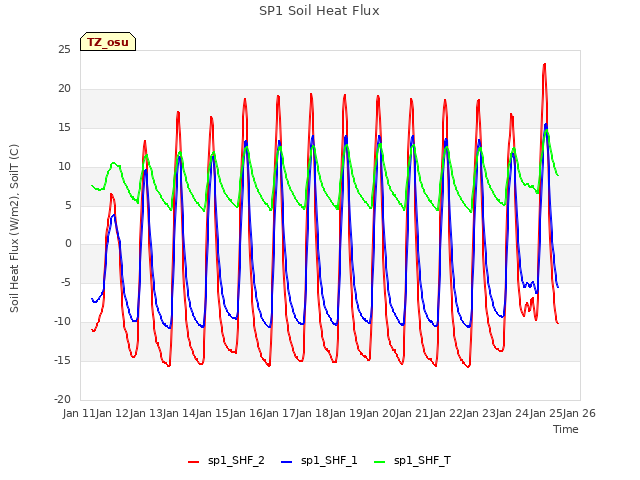Viewport: 640px width, 480px height.
Task: Click the Jan 17 x-axis tick label
Action: click(x=279, y=413)
